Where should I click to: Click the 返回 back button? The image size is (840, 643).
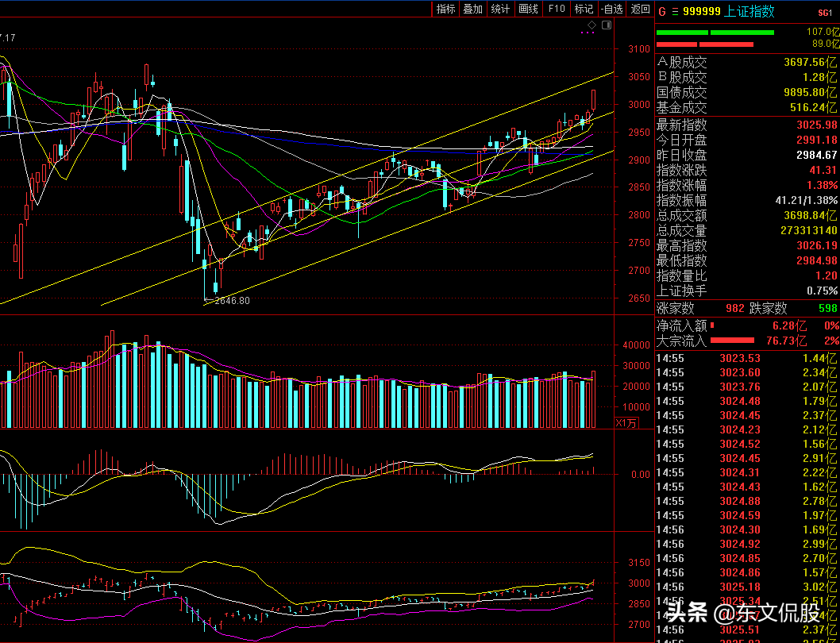point(640,9)
